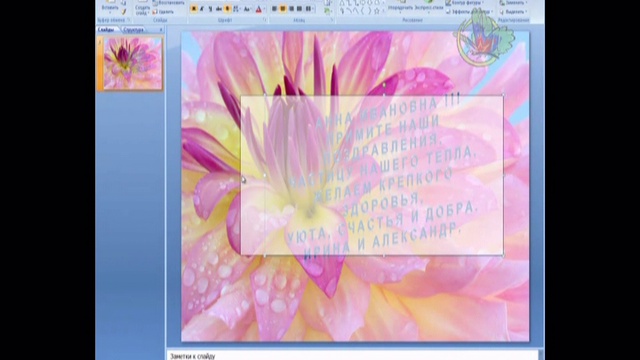Open Контур фигуры shape outline menu
The height and width of the screenshot is (360, 640).
(464, 3)
